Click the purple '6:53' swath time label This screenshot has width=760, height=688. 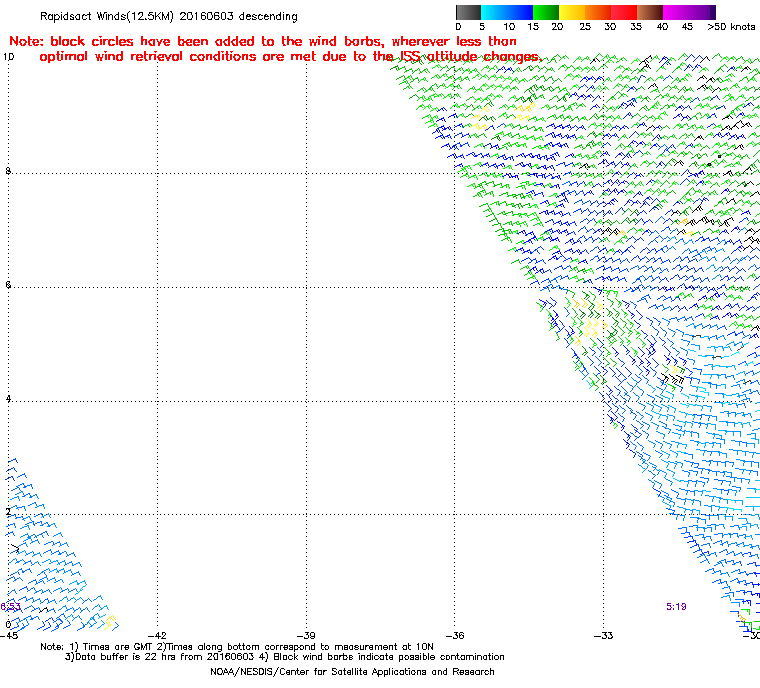tap(11, 607)
